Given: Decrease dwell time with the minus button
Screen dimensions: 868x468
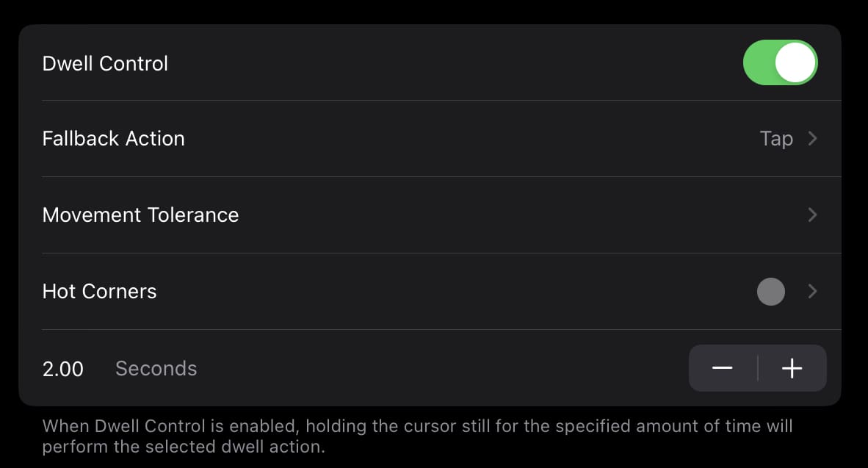Looking at the screenshot, I should 723,368.
